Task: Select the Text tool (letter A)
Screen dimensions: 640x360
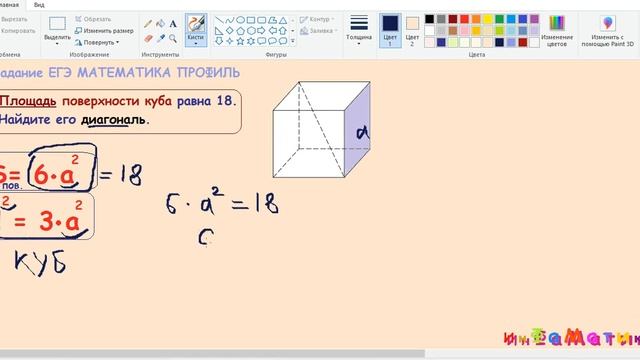Action: [x=173, y=24]
